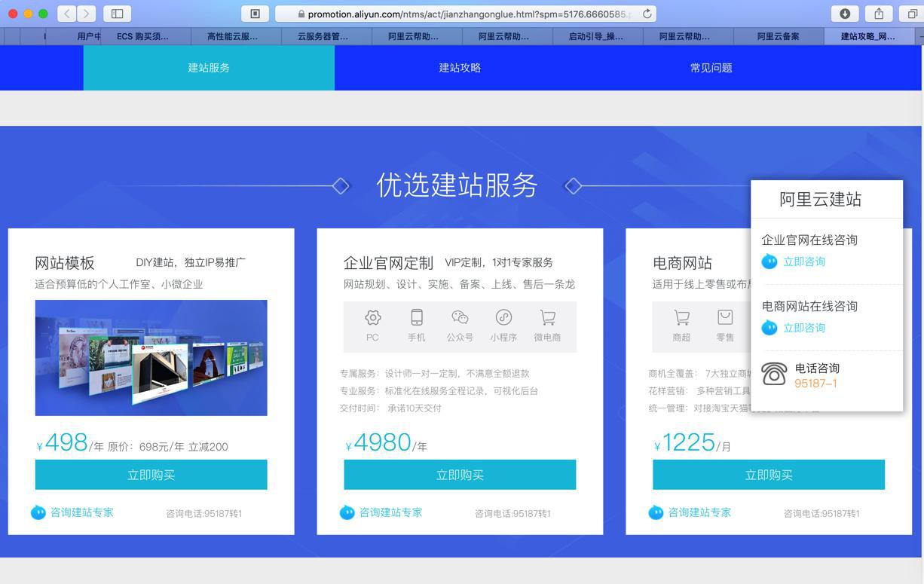Click mascot icon in 企业官网定制 card footer

(347, 512)
